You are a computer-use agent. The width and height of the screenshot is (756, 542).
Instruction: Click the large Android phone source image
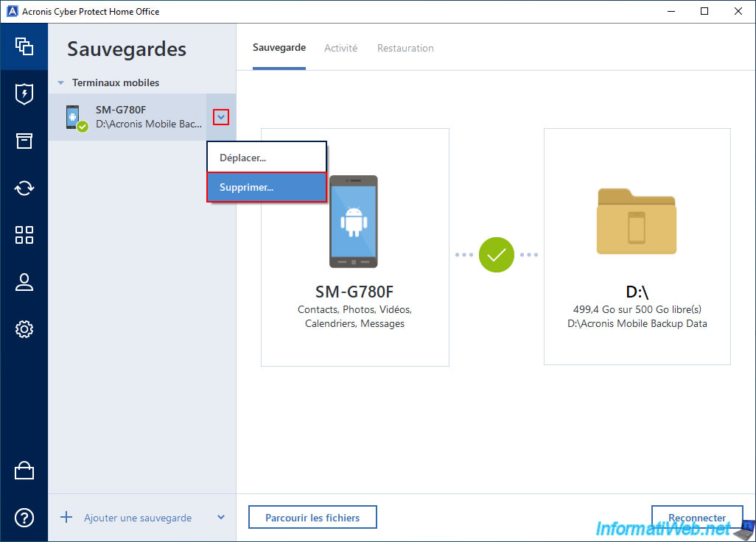pyautogui.click(x=354, y=222)
